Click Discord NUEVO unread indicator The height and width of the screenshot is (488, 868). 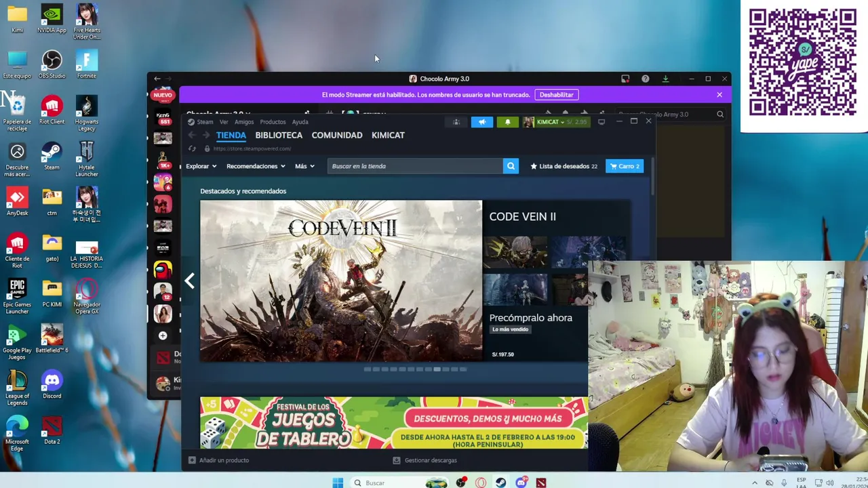(x=163, y=95)
